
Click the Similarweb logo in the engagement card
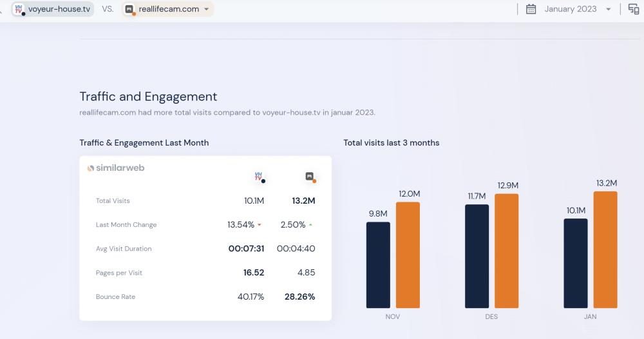tap(116, 168)
